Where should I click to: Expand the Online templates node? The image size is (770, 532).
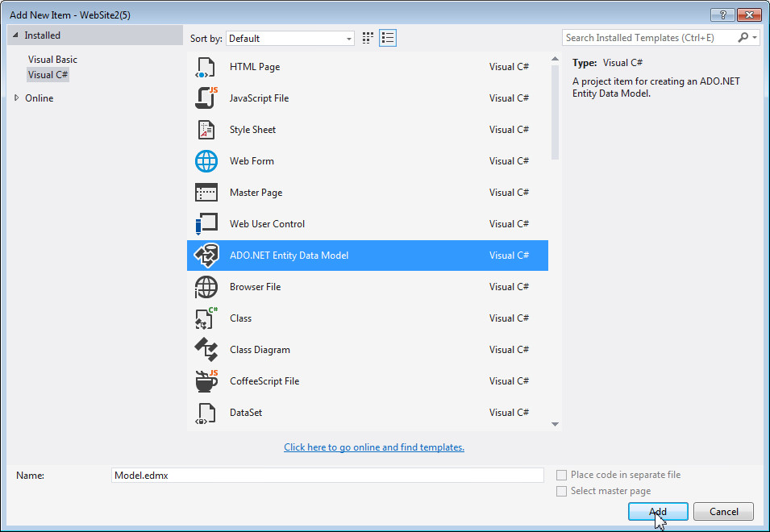click(15, 98)
